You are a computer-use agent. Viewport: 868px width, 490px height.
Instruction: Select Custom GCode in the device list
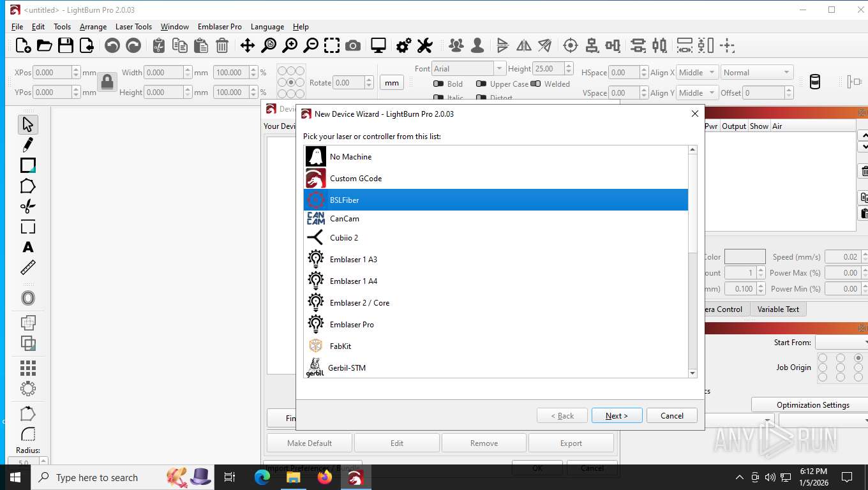coord(496,178)
